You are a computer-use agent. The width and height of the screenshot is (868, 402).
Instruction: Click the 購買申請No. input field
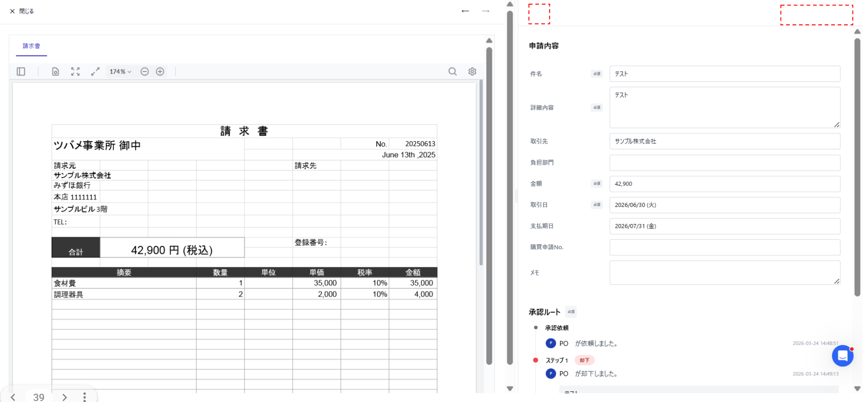[724, 247]
